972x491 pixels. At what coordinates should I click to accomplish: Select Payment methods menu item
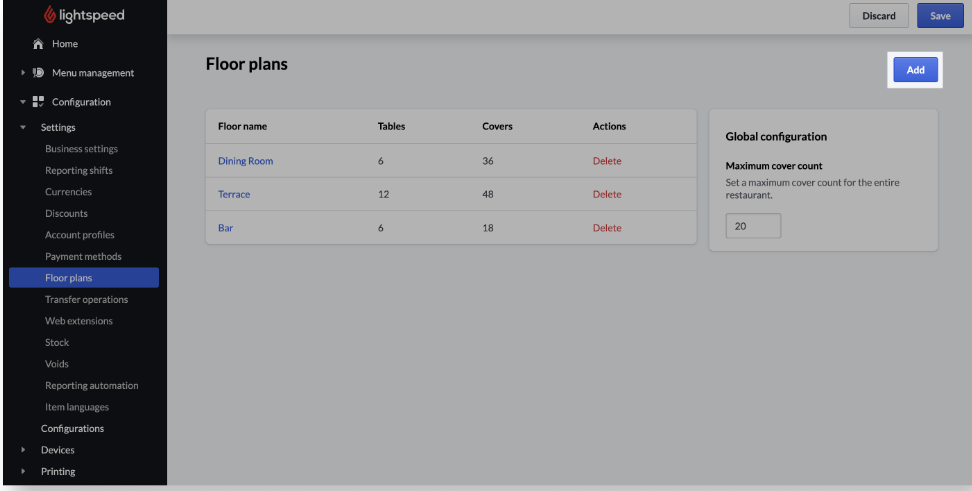pos(83,257)
